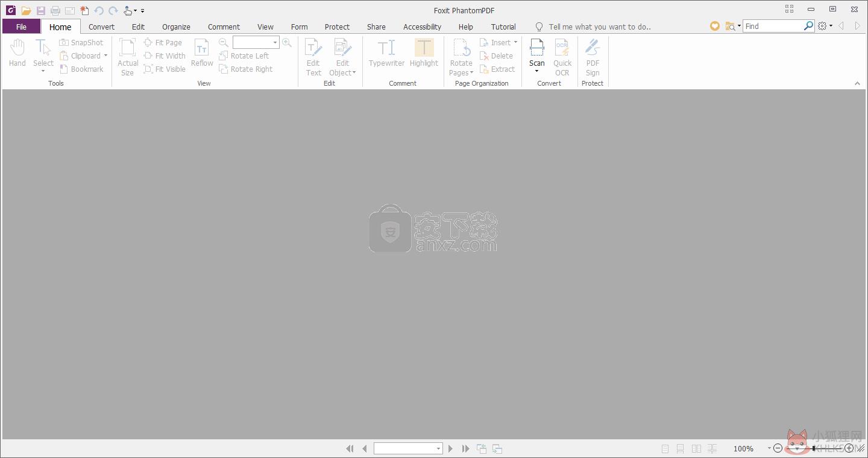Click the status bar zoom in plus
Viewport: 868px width, 458px height.
[849, 448]
